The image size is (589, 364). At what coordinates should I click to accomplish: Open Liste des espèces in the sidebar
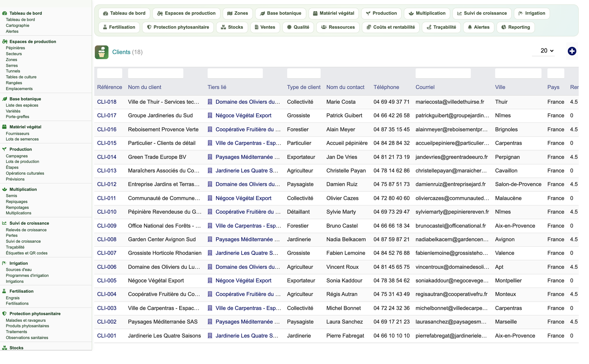tap(22, 105)
